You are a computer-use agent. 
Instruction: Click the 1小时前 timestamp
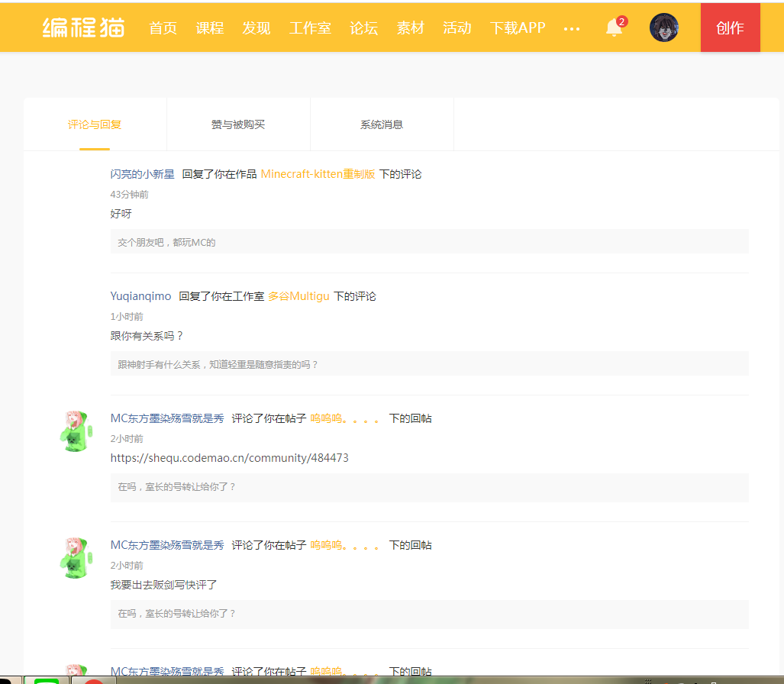[x=127, y=317]
